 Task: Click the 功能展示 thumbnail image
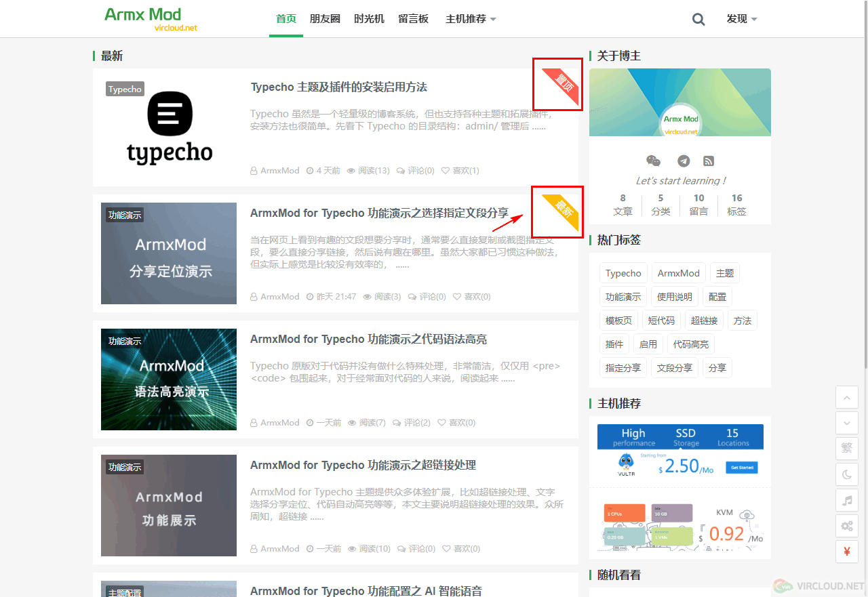169,506
